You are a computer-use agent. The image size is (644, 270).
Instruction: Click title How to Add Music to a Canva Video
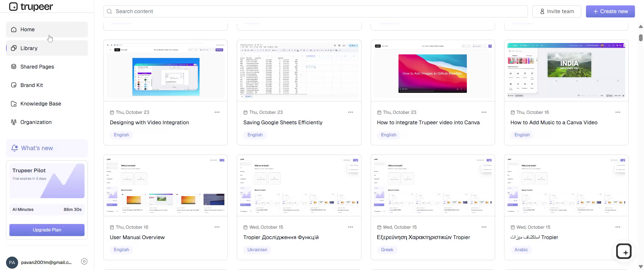pos(554,123)
